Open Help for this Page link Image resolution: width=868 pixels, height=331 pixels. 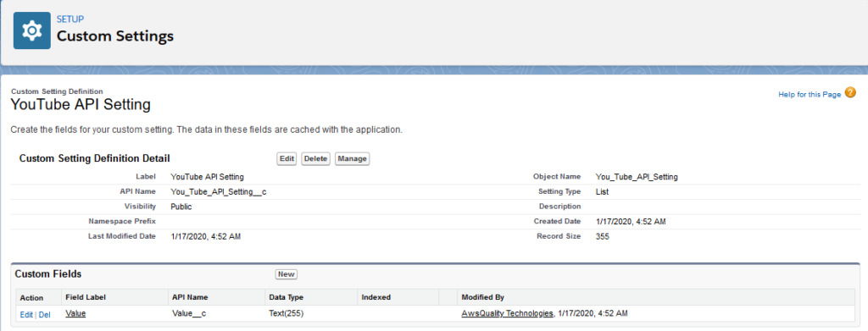pos(810,95)
